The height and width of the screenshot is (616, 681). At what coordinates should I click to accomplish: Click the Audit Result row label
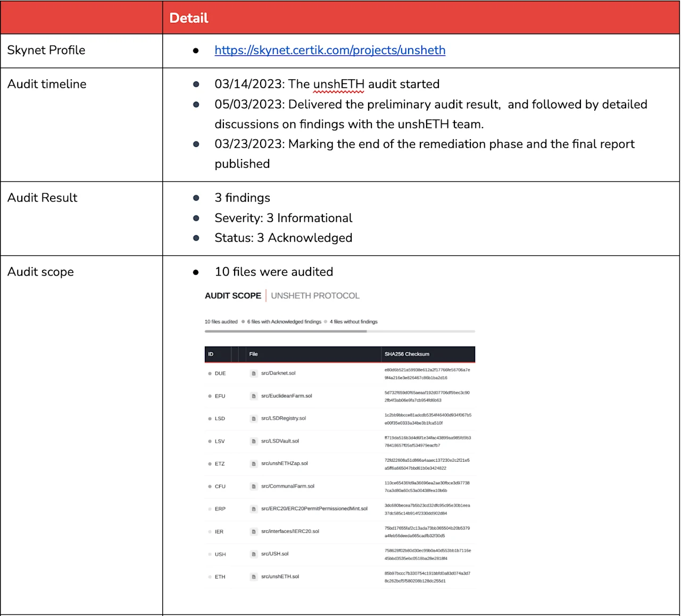[43, 198]
